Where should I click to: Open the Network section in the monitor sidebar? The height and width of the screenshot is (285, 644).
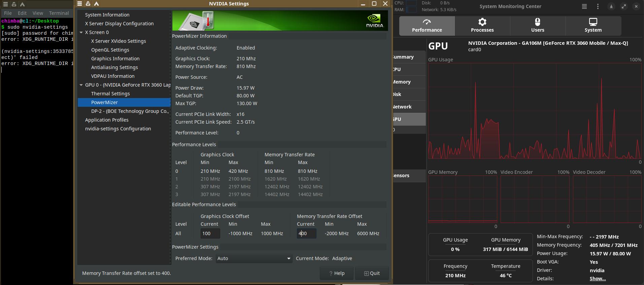click(409, 107)
